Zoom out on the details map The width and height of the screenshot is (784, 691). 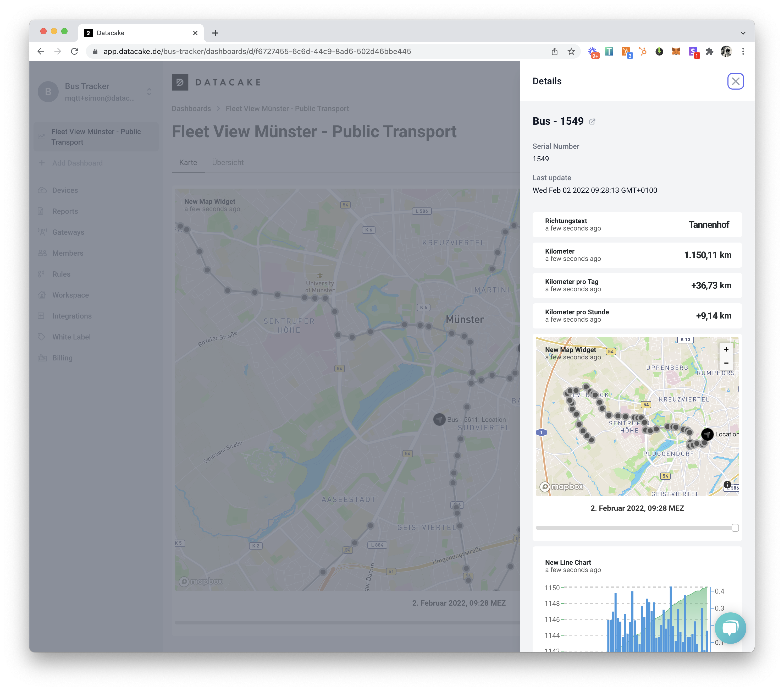click(726, 363)
